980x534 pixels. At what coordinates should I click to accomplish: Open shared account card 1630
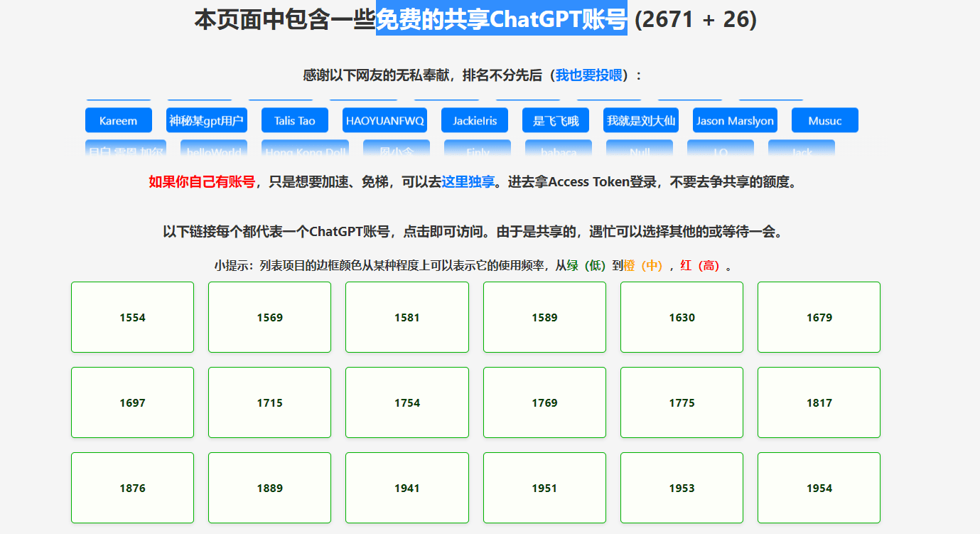[x=682, y=317]
